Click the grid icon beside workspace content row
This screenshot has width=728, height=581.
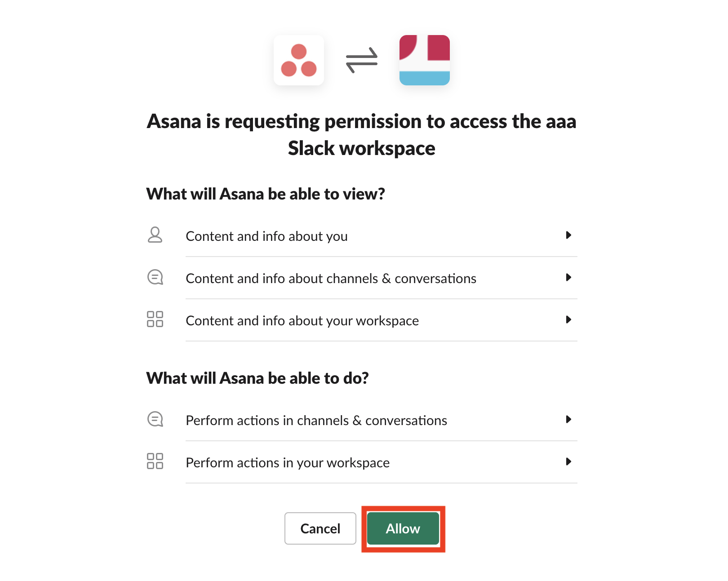[x=155, y=320]
